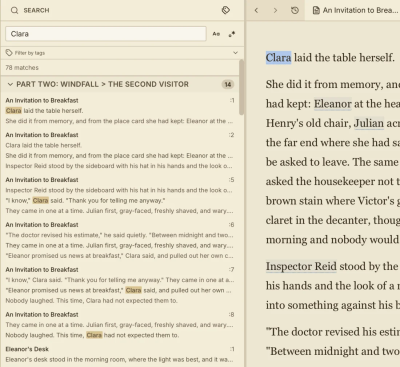Open the tags icon in search header
The height and width of the screenshot is (367, 400).
click(226, 10)
